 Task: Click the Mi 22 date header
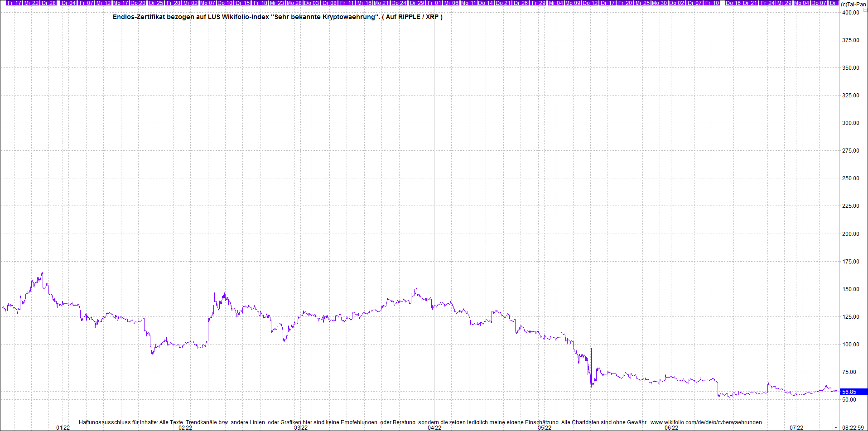[31, 3]
